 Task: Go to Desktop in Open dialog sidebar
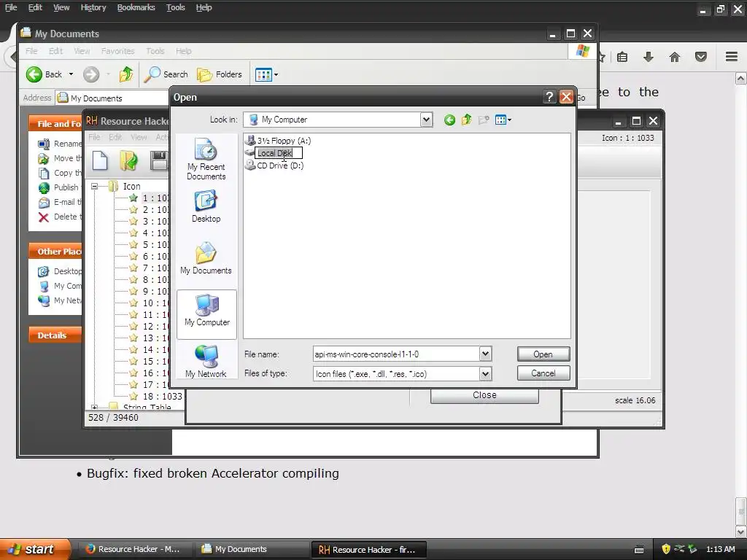(x=206, y=206)
